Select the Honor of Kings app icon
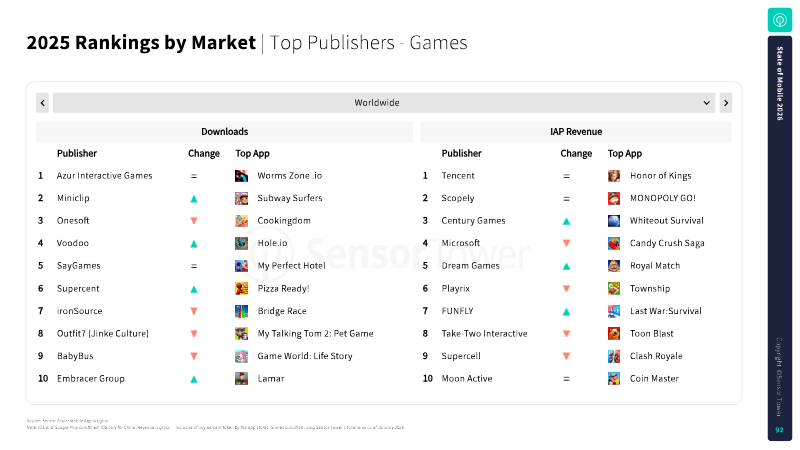This screenshot has width=800, height=450. tap(614, 176)
